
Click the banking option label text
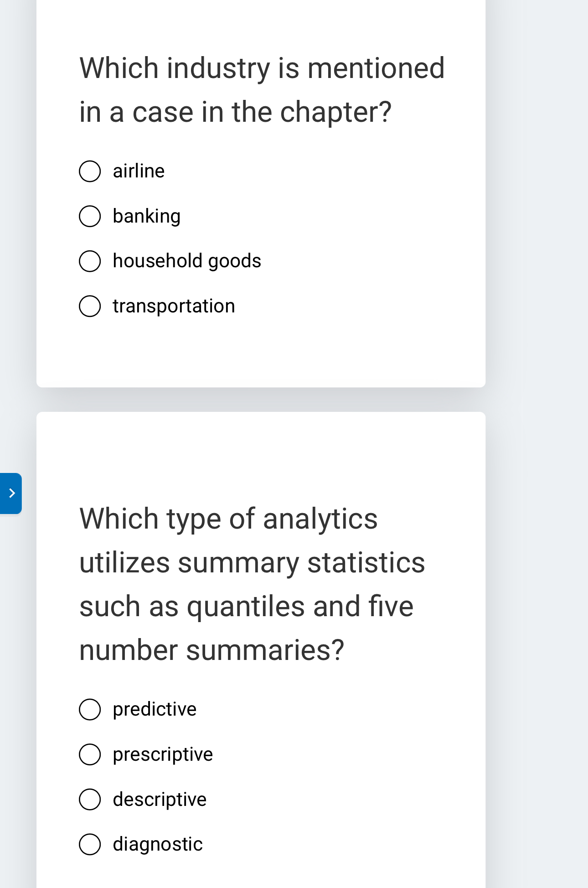[x=146, y=216]
